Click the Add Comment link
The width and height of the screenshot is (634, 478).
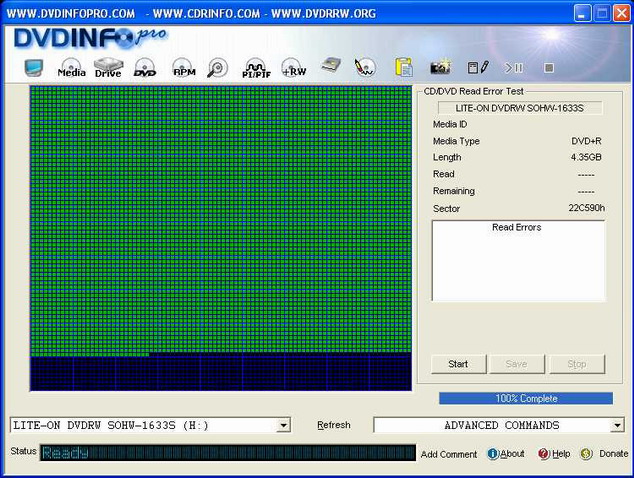click(449, 454)
